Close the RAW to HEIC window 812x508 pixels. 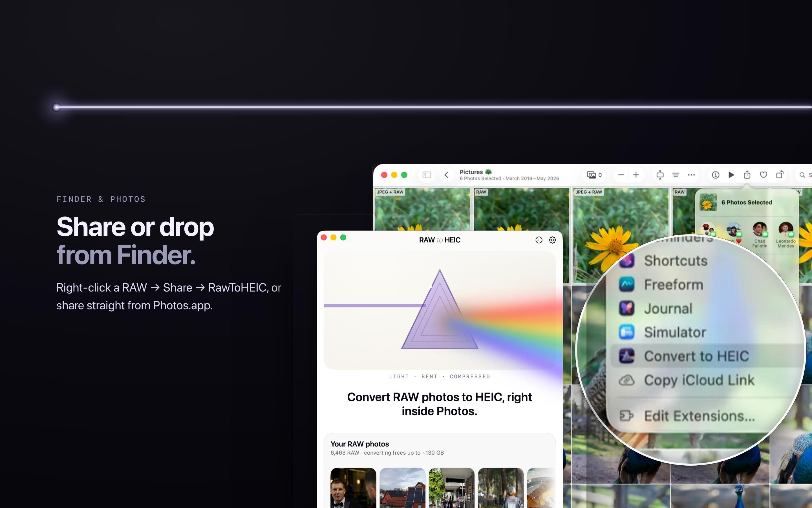[x=324, y=238]
